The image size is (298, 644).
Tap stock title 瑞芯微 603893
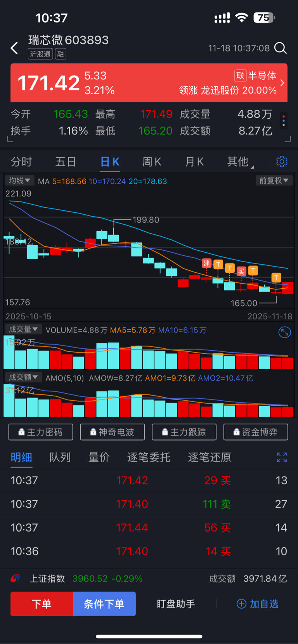point(68,40)
